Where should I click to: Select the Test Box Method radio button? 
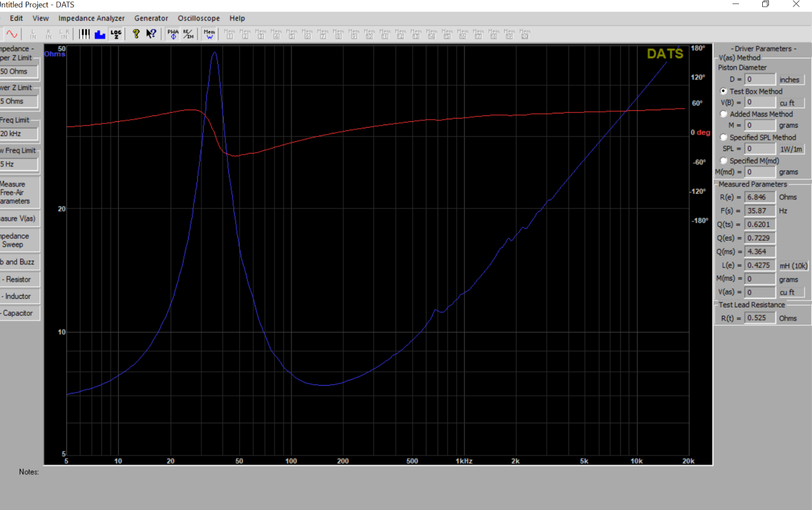724,91
